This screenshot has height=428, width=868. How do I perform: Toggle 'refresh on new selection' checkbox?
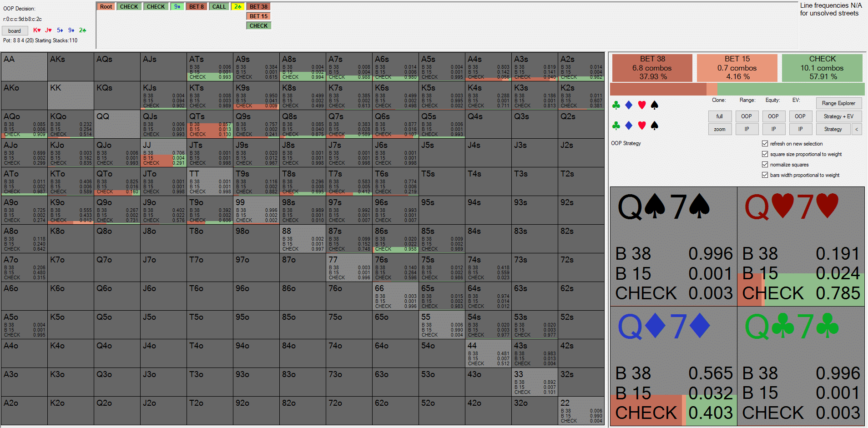[765, 144]
